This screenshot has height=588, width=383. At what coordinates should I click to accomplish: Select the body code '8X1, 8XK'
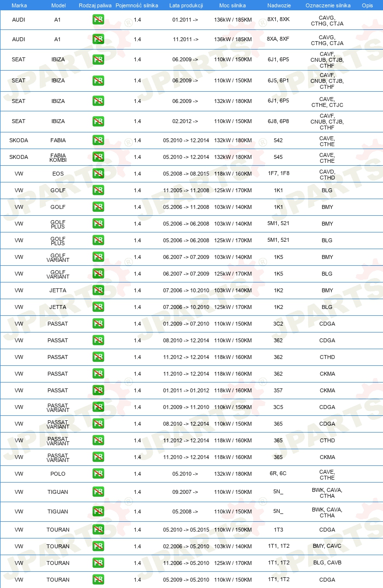(279, 19)
